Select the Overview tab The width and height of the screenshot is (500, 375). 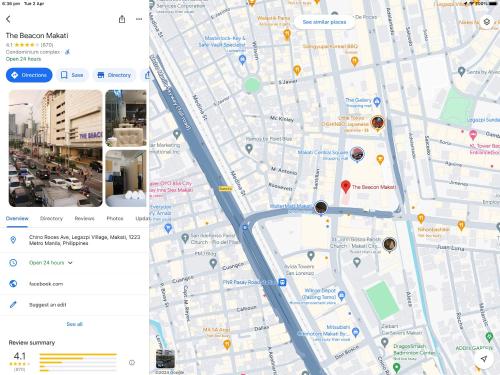click(x=17, y=219)
